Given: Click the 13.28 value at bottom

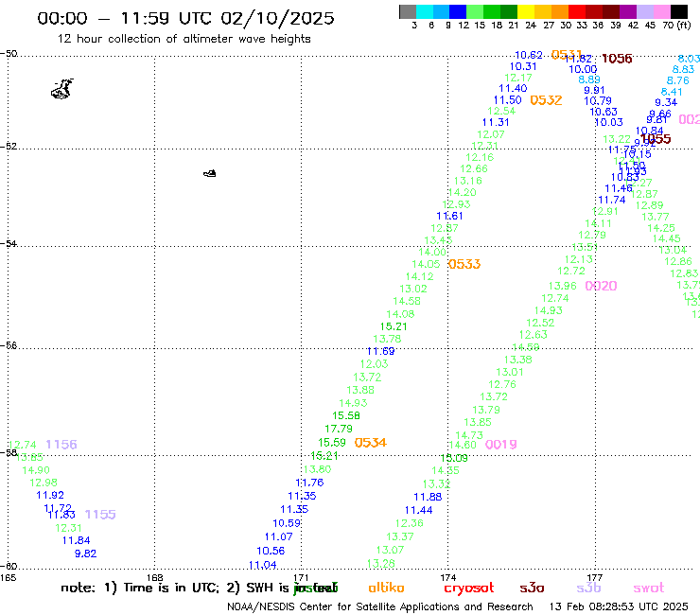Looking at the screenshot, I should [381, 564].
